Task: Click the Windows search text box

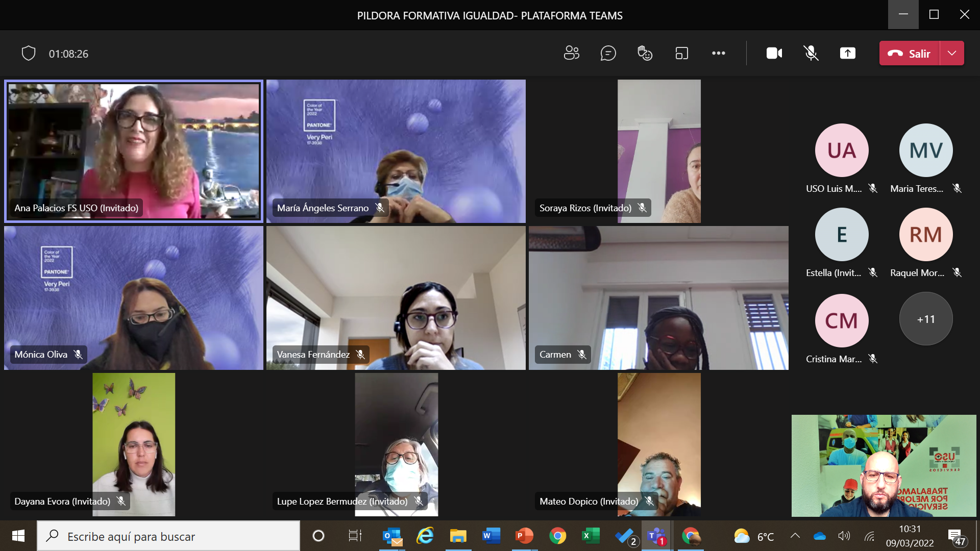Action: (168, 536)
